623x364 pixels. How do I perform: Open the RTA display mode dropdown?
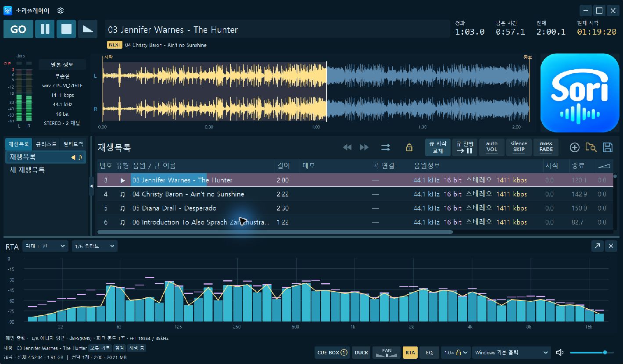[45, 246]
